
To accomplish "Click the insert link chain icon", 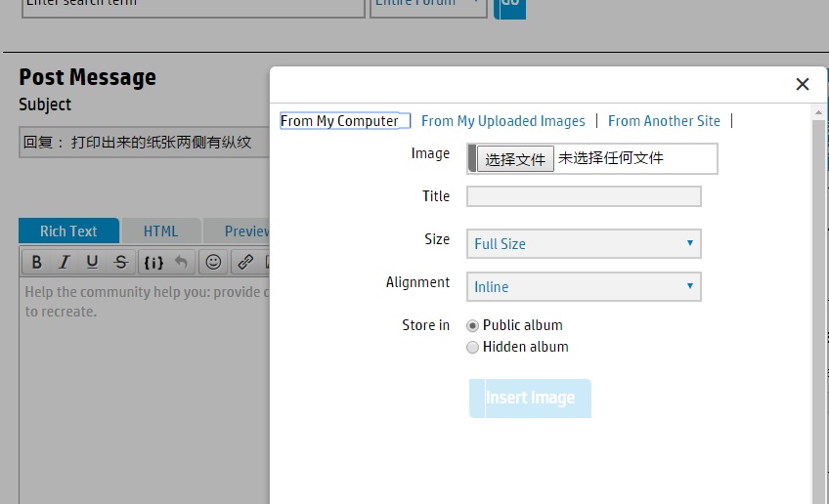I will [x=245, y=262].
